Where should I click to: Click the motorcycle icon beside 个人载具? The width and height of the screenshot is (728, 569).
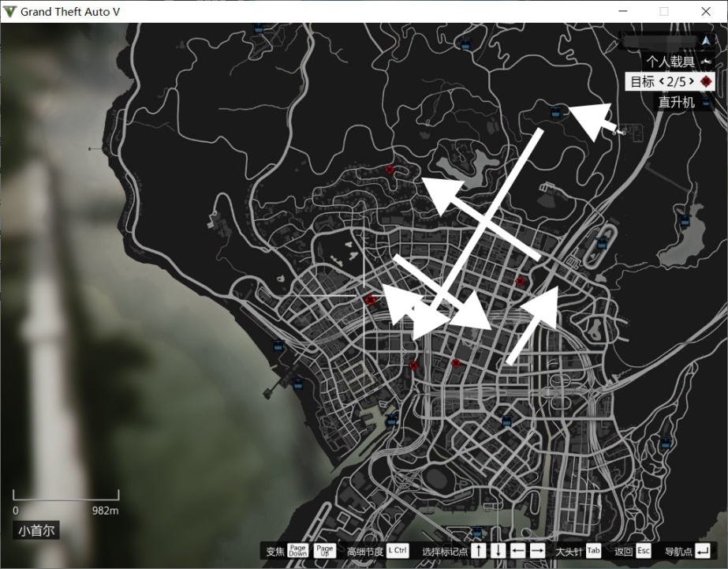point(706,62)
